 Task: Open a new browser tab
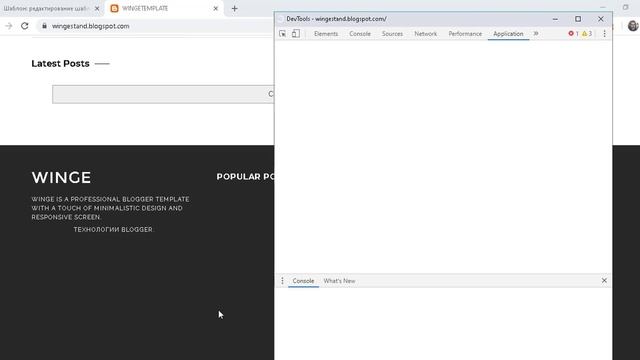[234, 8]
